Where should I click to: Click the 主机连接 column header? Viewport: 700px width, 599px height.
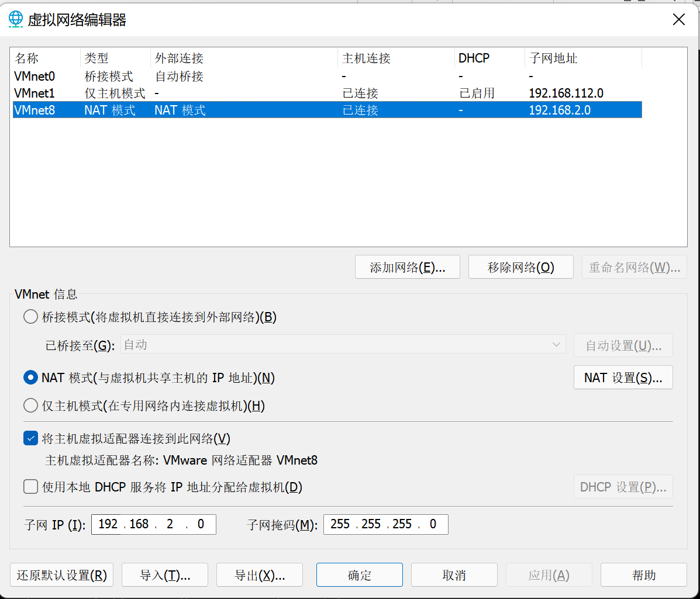click(x=396, y=58)
